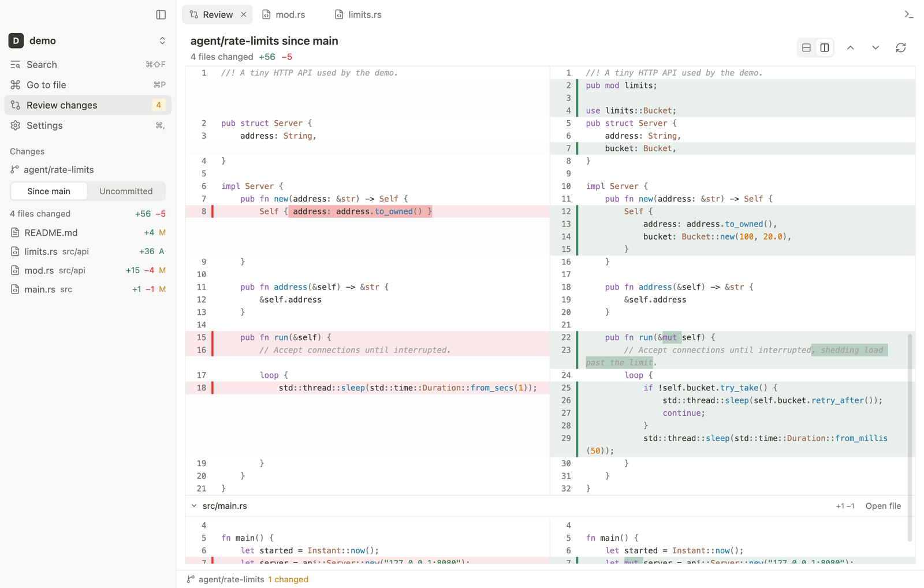
Task: Click the demo project avatar icon
Action: (x=16, y=40)
